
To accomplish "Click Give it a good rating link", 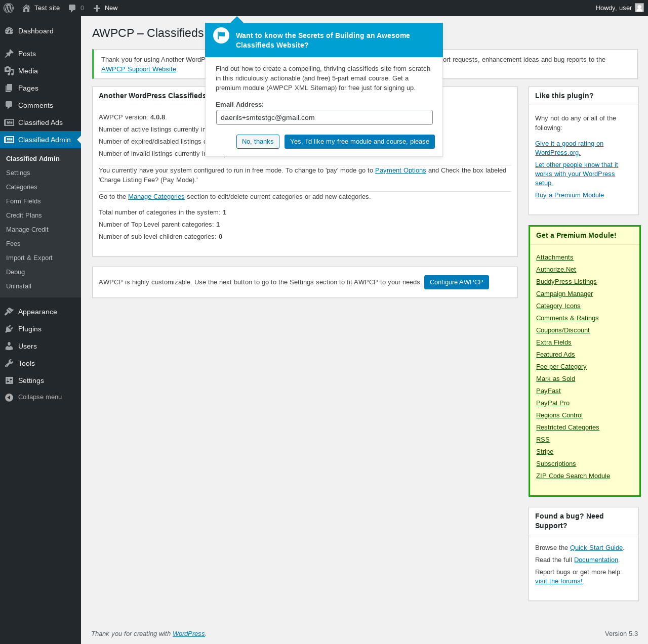I will coord(569,148).
